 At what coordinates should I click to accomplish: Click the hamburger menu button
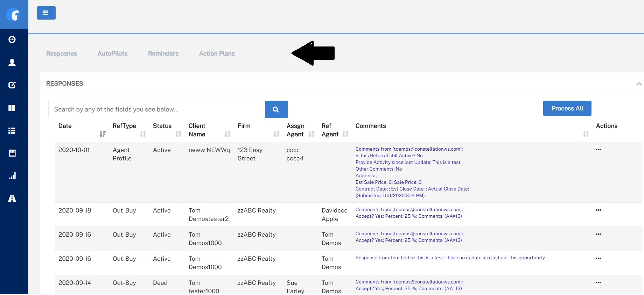tap(46, 13)
